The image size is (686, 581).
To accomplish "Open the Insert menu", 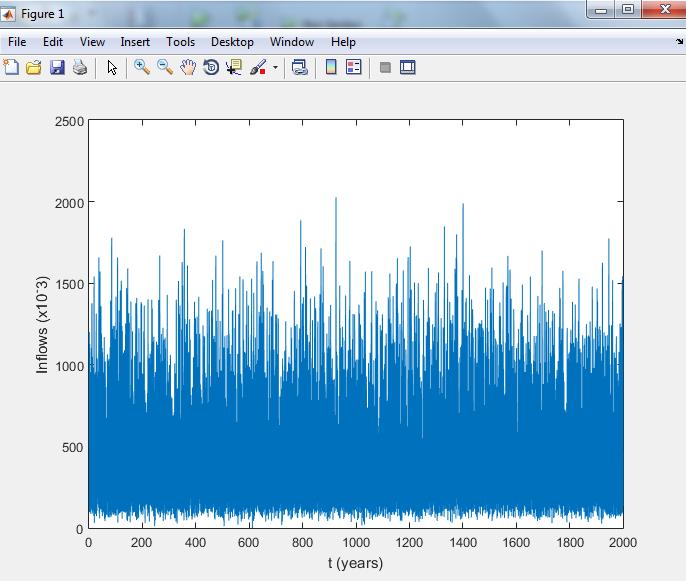I will (135, 42).
